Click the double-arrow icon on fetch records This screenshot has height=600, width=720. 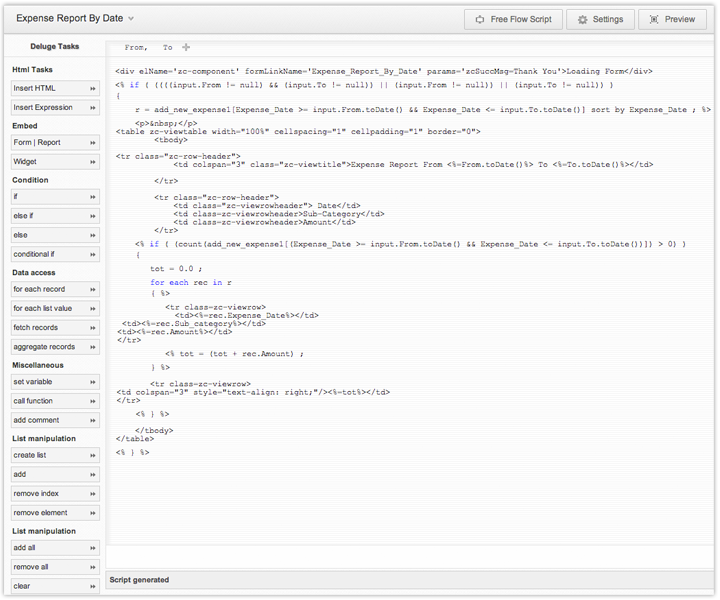coord(93,328)
